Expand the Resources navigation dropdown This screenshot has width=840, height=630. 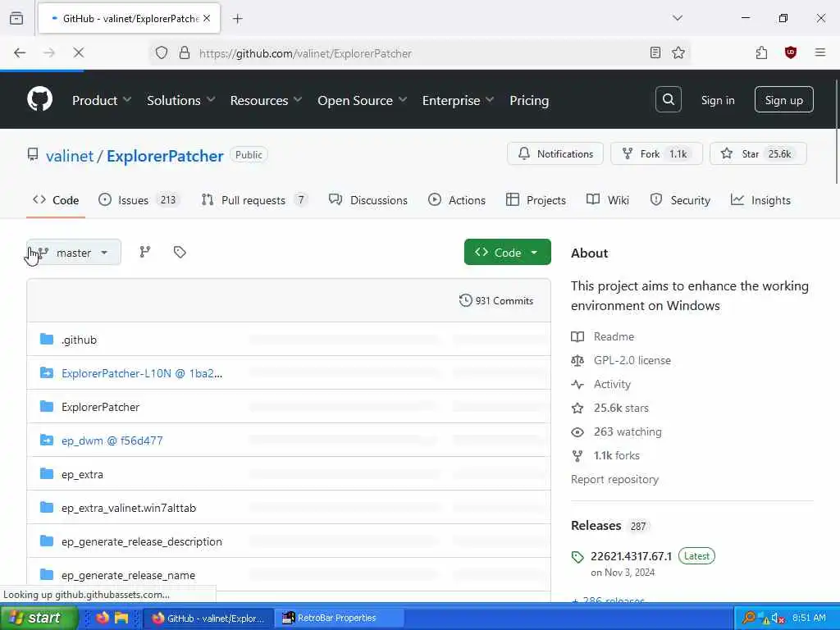(267, 100)
